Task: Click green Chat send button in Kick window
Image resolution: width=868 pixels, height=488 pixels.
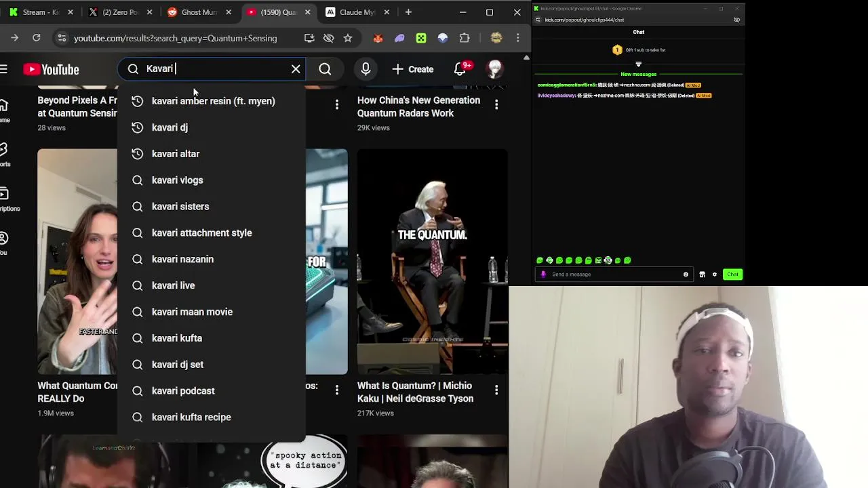Action: 732,274
